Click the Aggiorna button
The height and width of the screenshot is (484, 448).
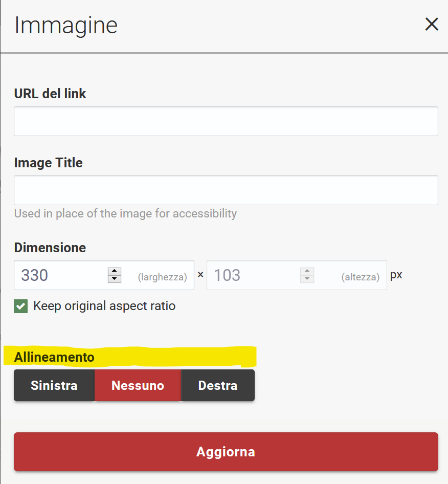coord(226,452)
